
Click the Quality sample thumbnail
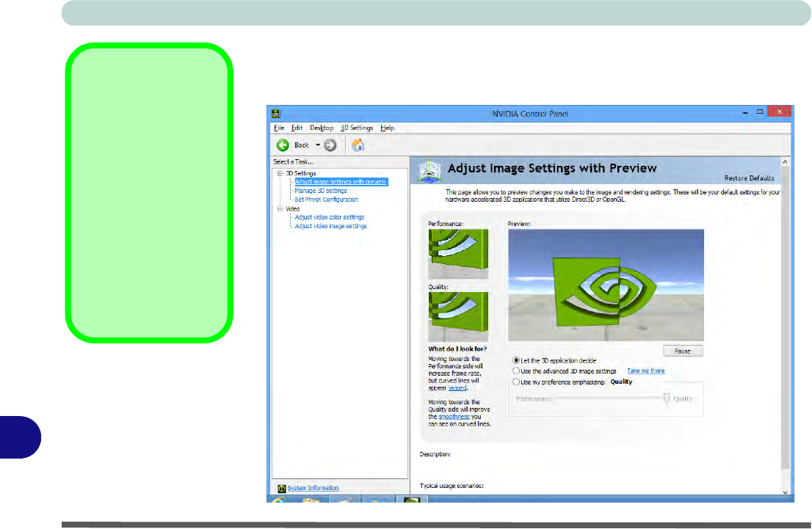tap(458, 316)
